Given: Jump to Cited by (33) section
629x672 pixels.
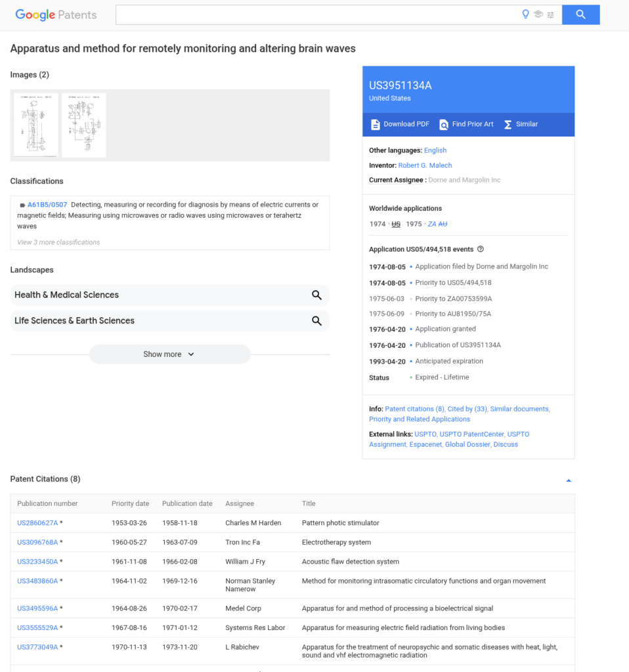Looking at the screenshot, I should (467, 409).
